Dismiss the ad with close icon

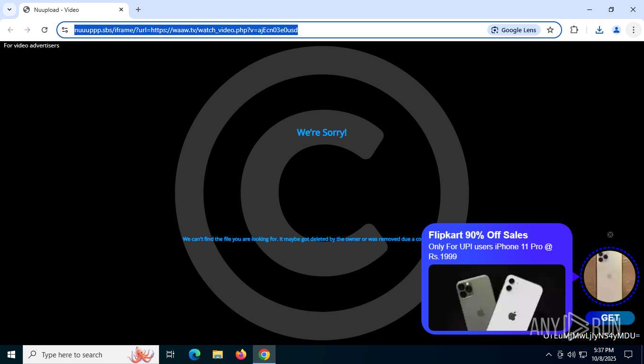(610, 235)
